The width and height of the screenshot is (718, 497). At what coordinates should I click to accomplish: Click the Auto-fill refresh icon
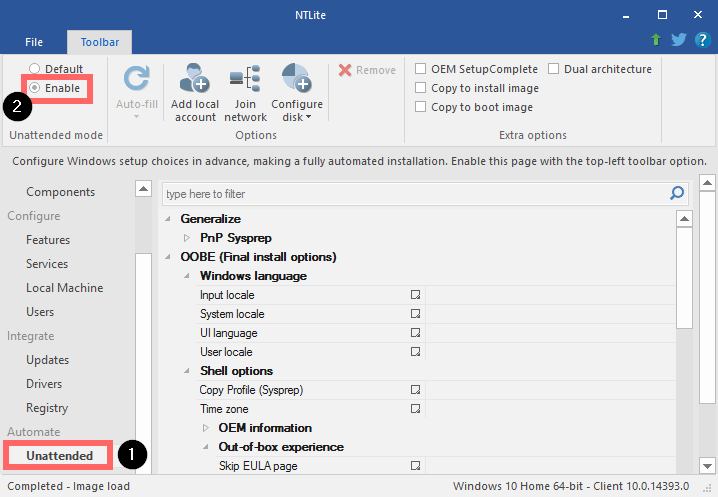136,78
